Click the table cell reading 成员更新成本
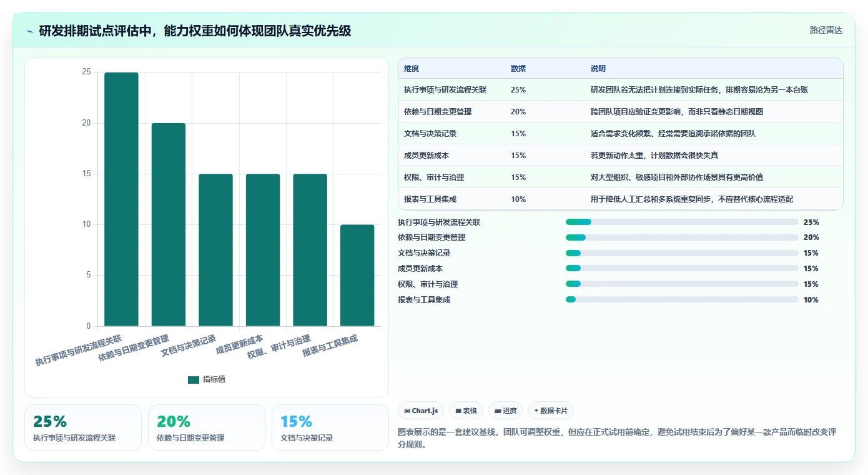Viewport: 868px width, 475px height. pyautogui.click(x=427, y=156)
